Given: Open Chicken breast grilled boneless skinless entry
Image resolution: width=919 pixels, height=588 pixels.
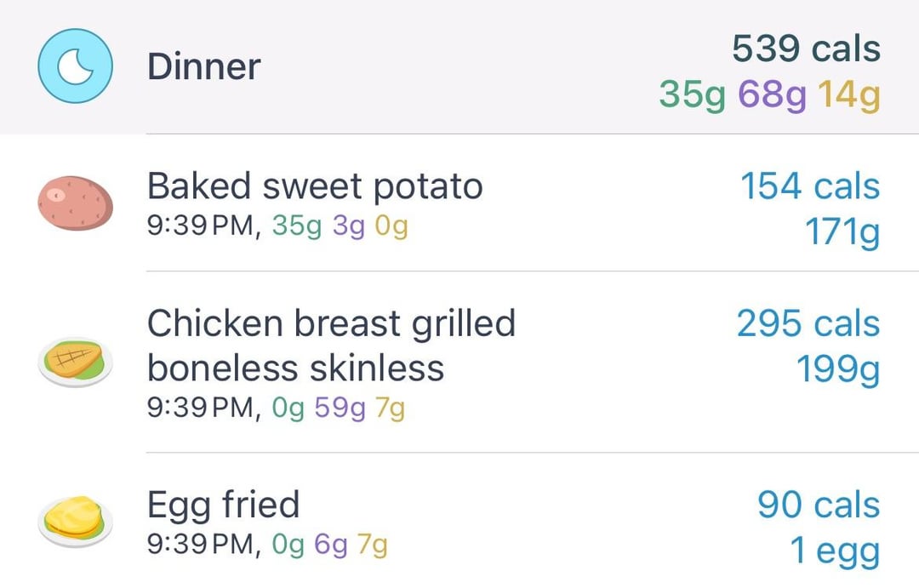Looking at the screenshot, I should 459,362.
